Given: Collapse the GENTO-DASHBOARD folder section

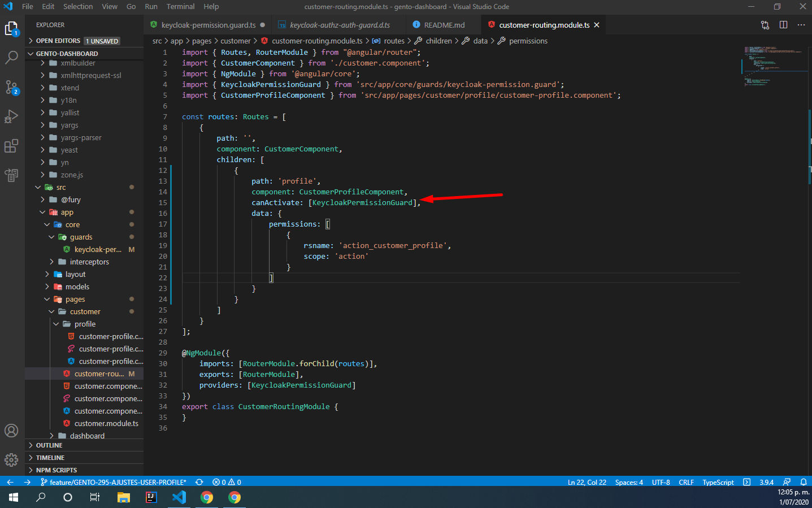Looking at the screenshot, I should click(x=84, y=54).
